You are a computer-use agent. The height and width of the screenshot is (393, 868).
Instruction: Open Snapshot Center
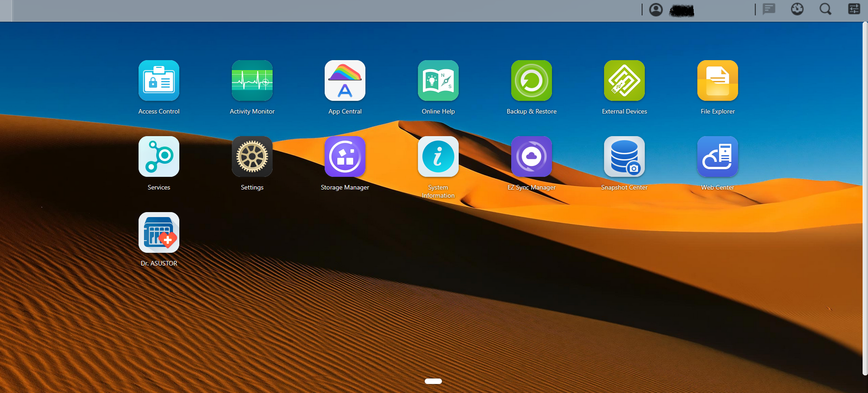(624, 156)
